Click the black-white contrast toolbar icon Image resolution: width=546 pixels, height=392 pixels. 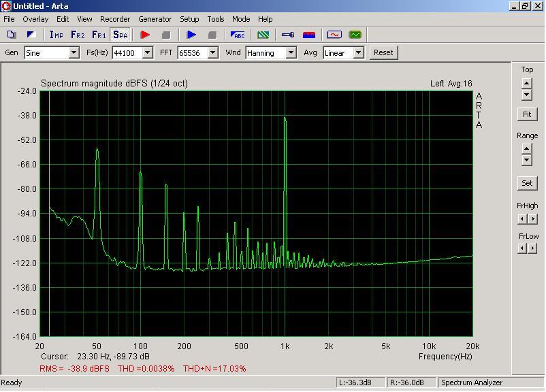31,35
